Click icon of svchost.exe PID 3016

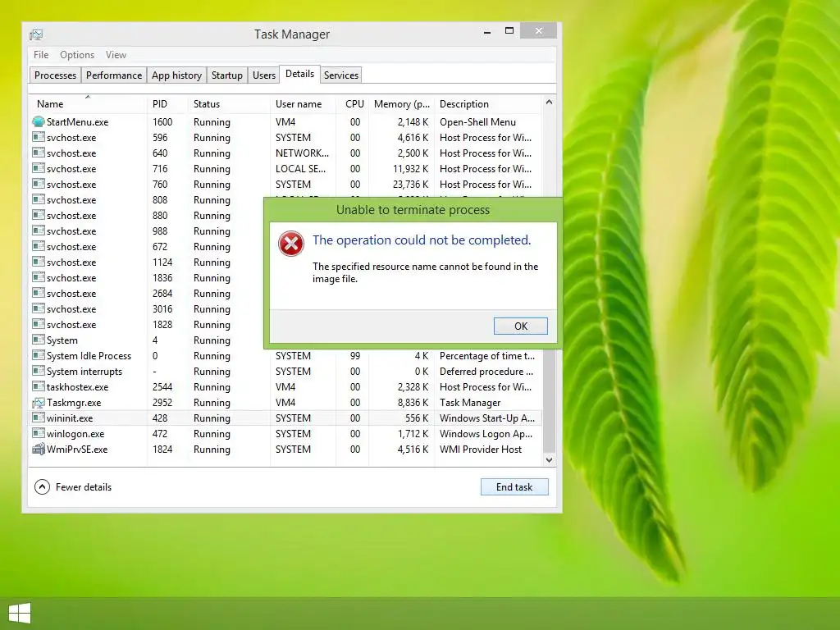coord(38,308)
